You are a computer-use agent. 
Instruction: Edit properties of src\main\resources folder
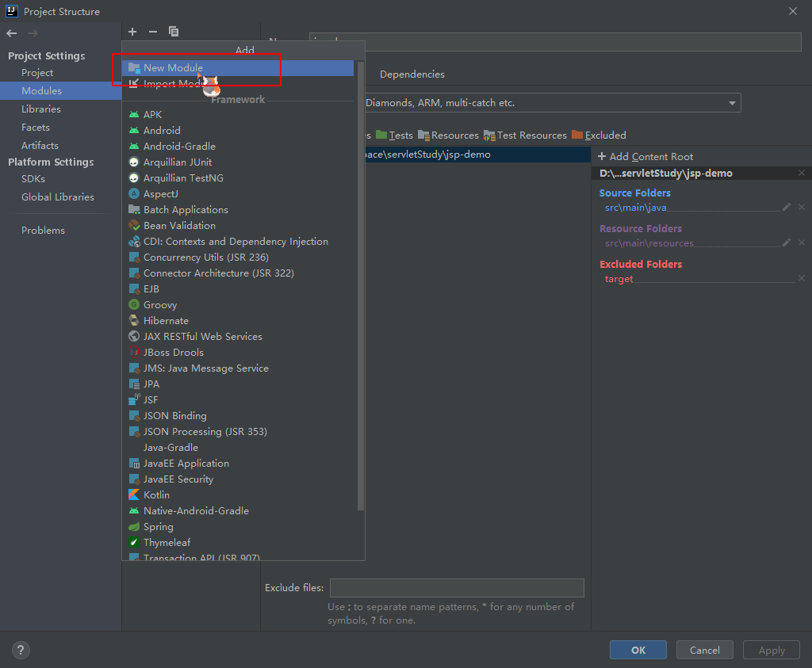[786, 242]
